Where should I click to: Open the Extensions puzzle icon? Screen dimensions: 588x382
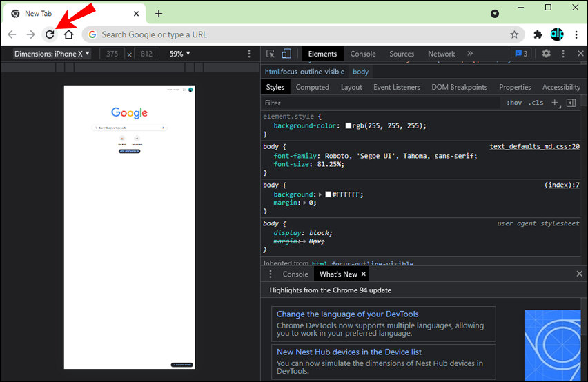pyautogui.click(x=538, y=35)
